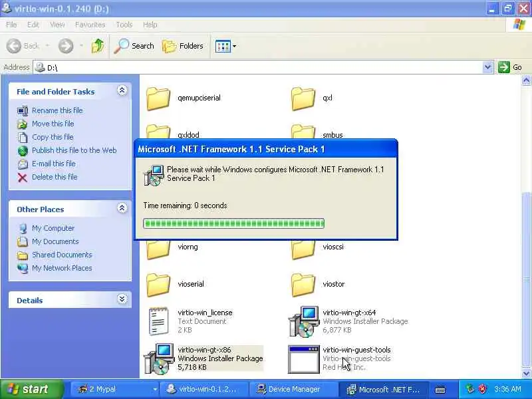Screen dimensions: 532x399
Task: Click the .NET Framework installer progress bar
Action: (234, 223)
